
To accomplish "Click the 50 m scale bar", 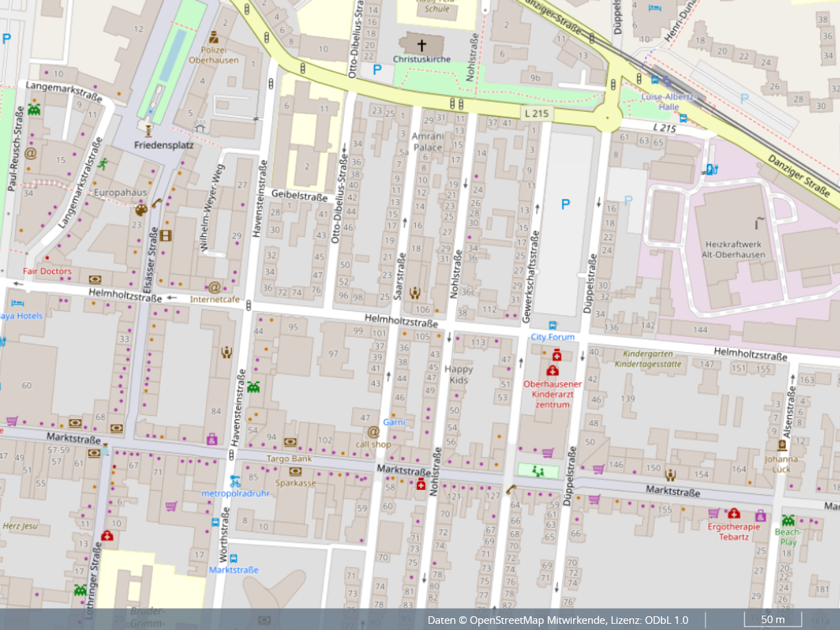I will click(x=773, y=619).
